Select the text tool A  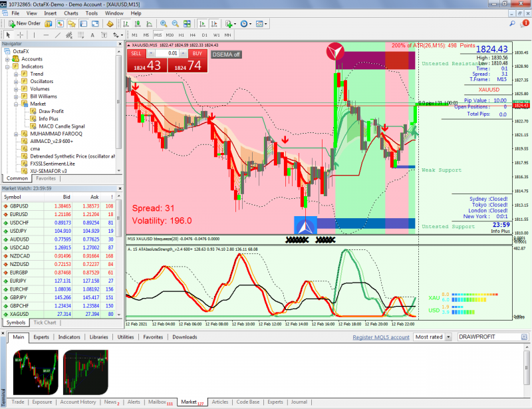pyautogui.click(x=92, y=35)
